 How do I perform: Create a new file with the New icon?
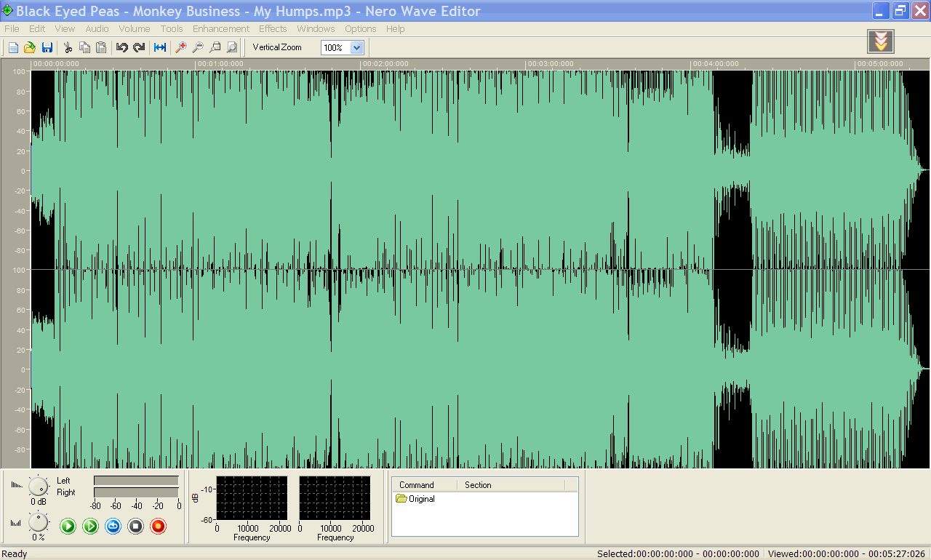tap(13, 47)
